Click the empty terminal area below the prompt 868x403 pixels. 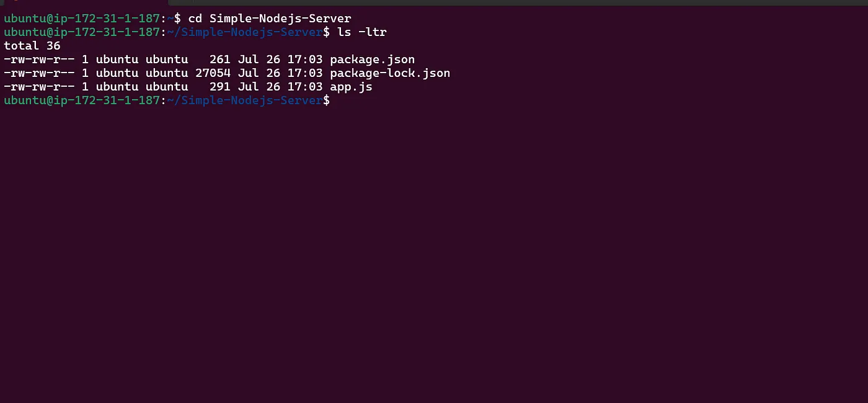[434, 254]
